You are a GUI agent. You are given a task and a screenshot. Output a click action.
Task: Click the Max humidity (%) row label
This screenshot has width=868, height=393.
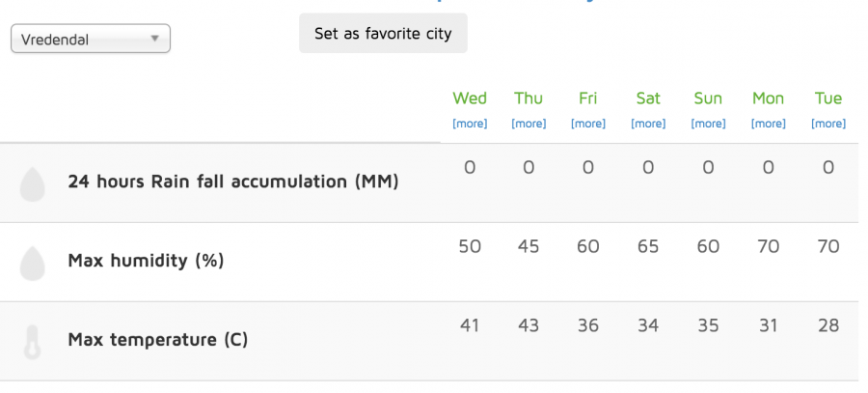pos(146,261)
